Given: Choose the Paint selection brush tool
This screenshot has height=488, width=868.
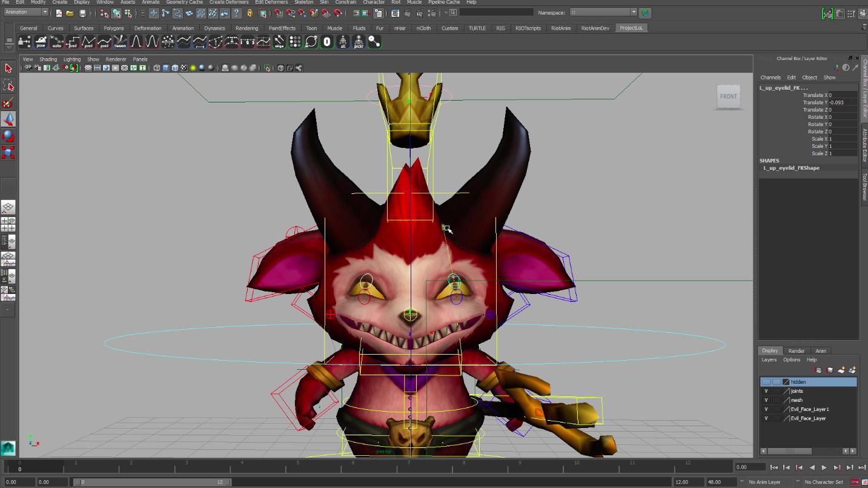Looking at the screenshot, I should pyautogui.click(x=8, y=102).
